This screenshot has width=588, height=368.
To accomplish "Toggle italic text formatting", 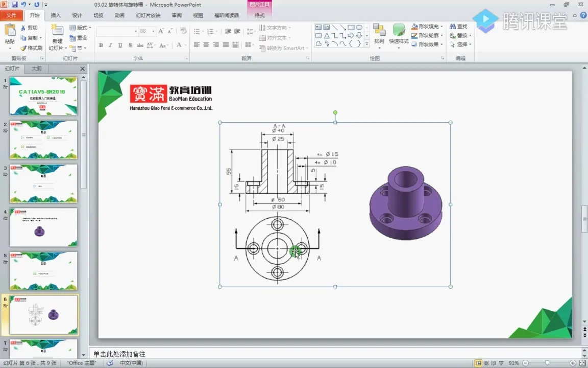I will click(110, 45).
